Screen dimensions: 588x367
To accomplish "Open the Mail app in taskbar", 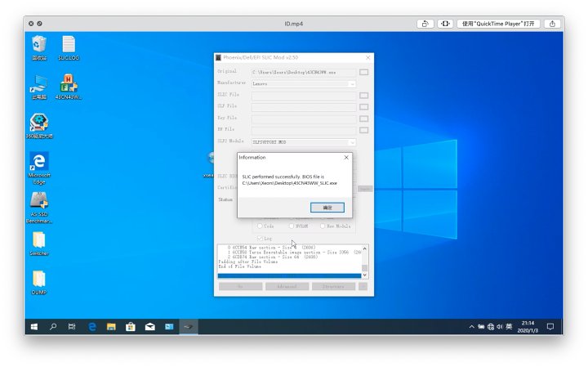I will tap(149, 327).
